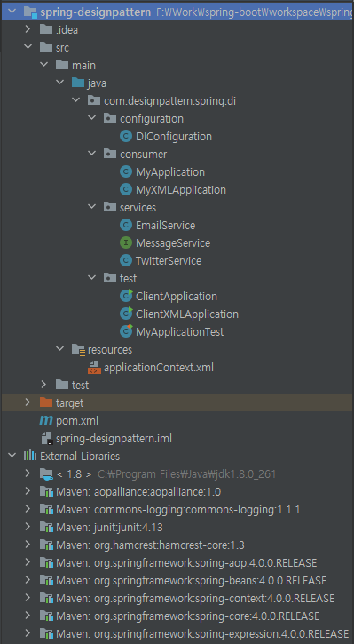Collapse the main folder

pos(43,65)
